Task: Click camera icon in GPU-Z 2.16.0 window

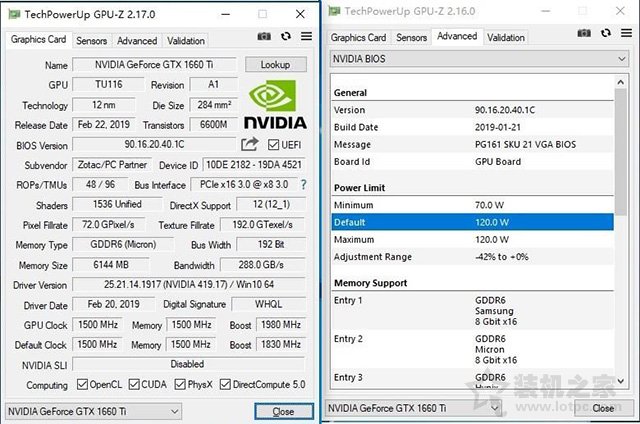Action: tap(584, 33)
